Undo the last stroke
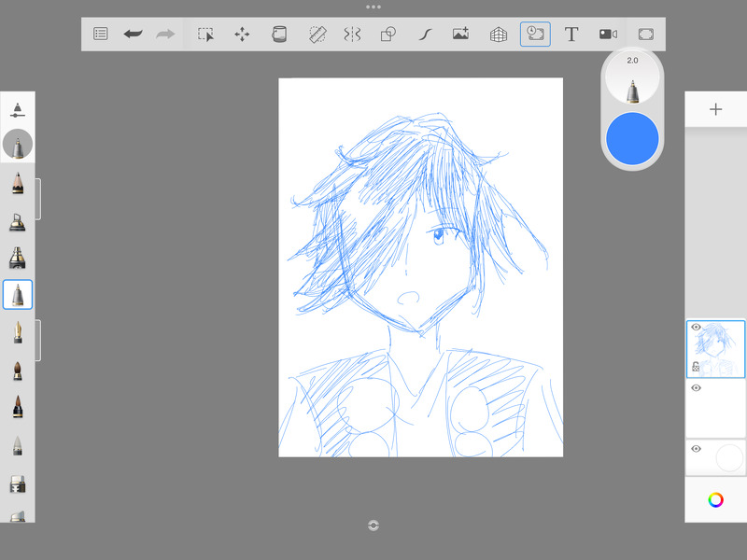747x560 pixels. pyautogui.click(x=133, y=34)
